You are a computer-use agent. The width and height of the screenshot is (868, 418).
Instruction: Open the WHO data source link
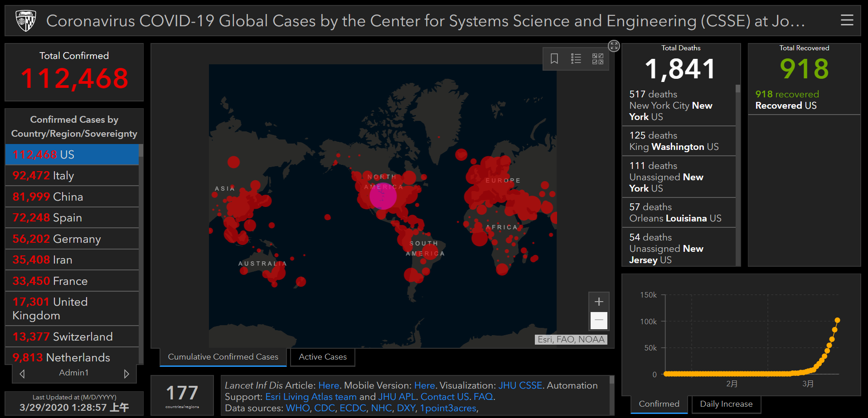tap(298, 408)
